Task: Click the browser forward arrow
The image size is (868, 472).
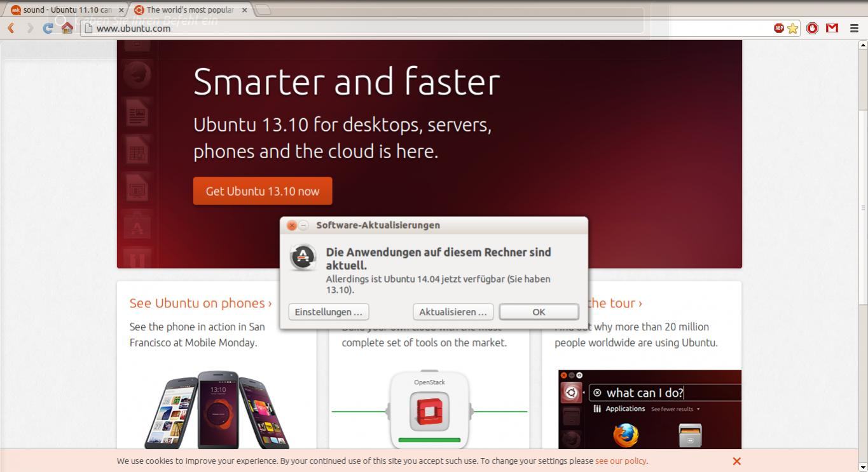Action: [x=29, y=28]
